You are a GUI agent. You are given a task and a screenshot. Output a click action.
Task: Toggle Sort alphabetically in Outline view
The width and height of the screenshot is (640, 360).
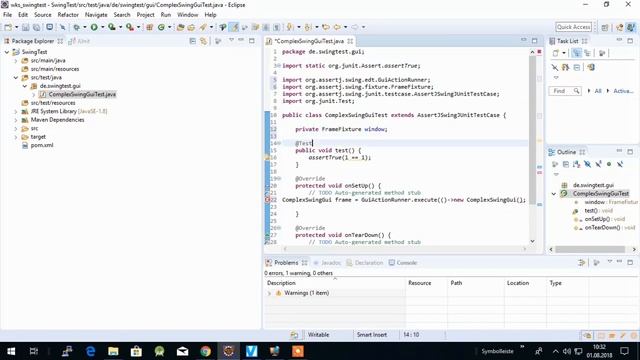pos(576,164)
